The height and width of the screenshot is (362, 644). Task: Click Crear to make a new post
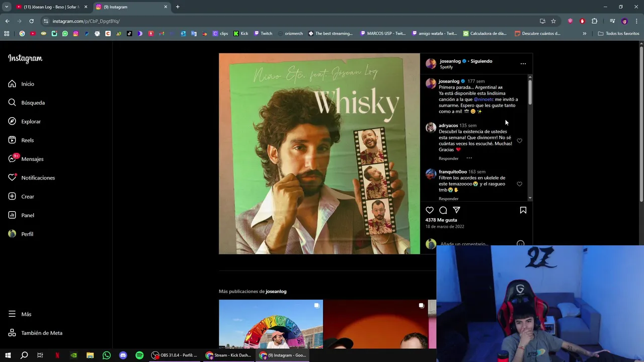(22, 197)
